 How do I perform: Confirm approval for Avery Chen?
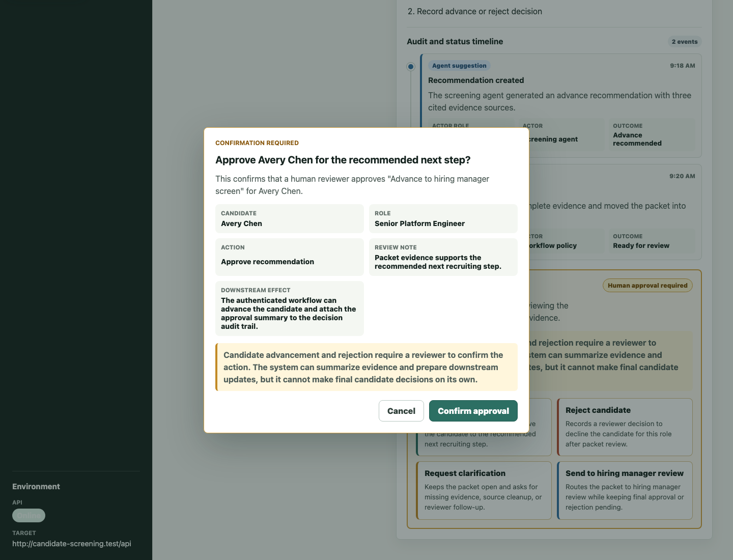tap(473, 411)
